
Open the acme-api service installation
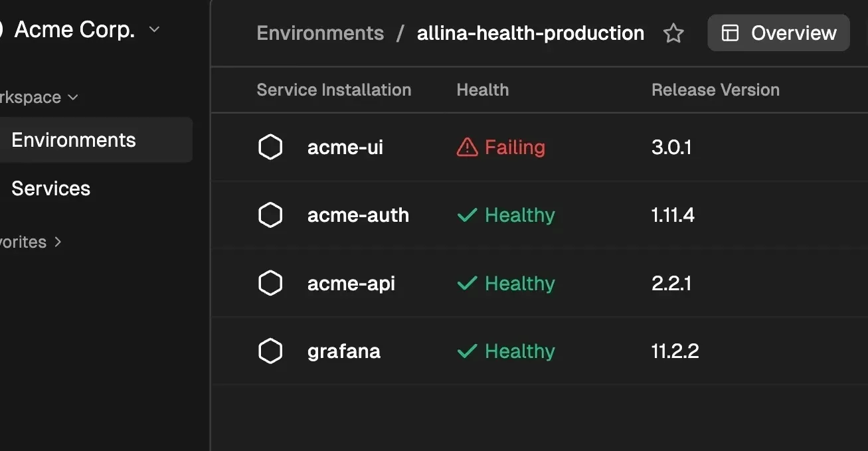(351, 284)
